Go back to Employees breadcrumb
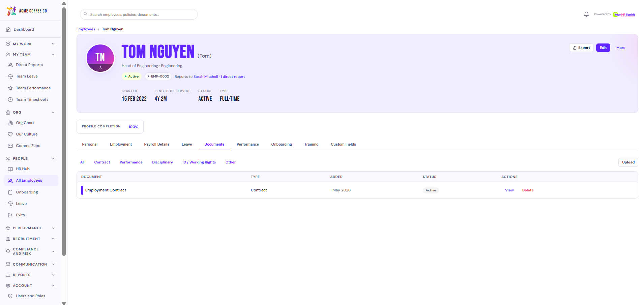 coord(86,29)
